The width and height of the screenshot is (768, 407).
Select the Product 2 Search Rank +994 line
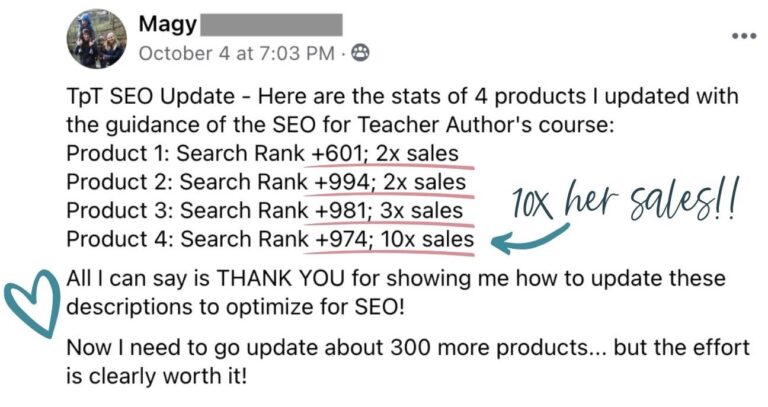(266, 182)
